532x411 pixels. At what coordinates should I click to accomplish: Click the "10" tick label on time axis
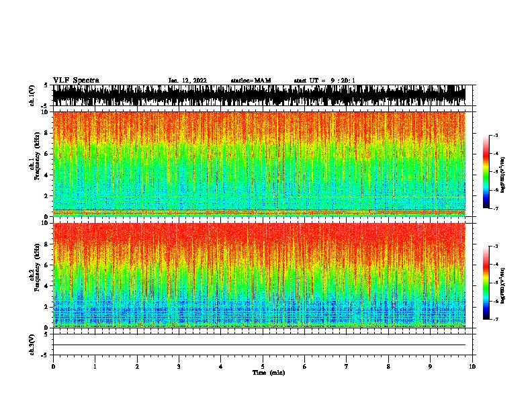[x=472, y=367]
